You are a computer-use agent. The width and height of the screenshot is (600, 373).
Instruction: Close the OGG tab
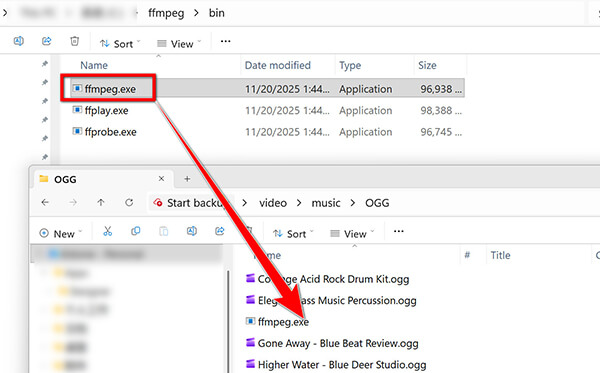(161, 179)
